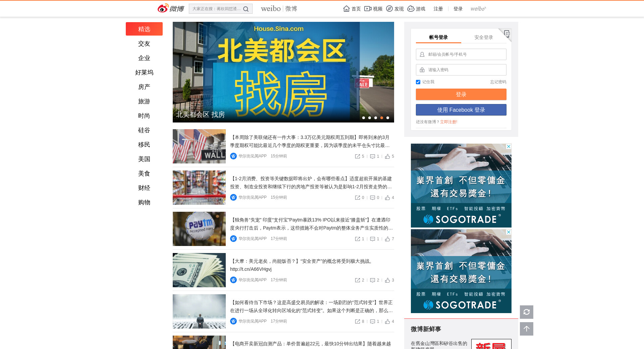Click the password input field
The width and height of the screenshot is (644, 349).
point(465,70)
